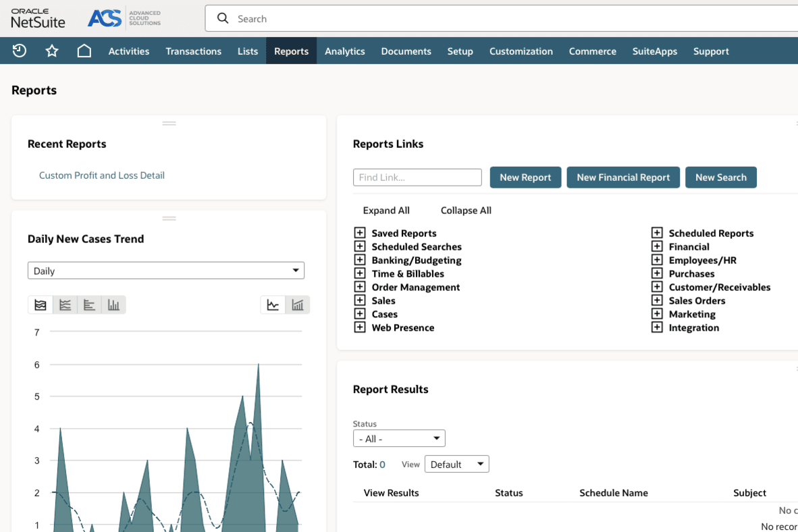
Task: Select the area chart type icon
Action: [41, 305]
